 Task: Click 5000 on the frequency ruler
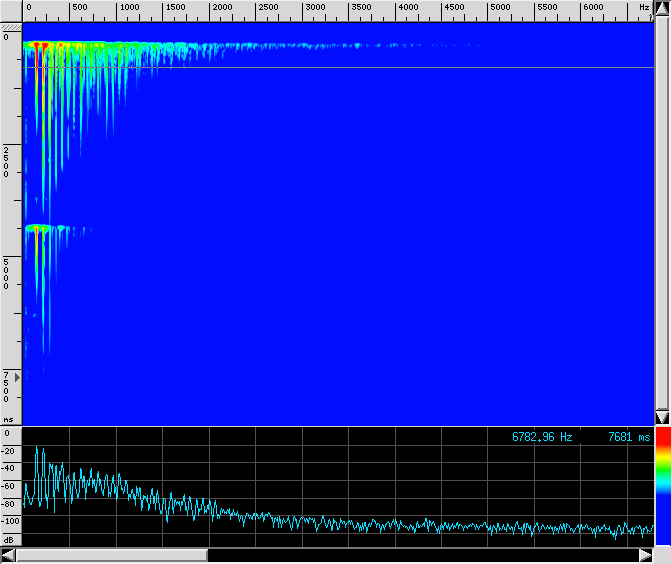click(x=501, y=8)
